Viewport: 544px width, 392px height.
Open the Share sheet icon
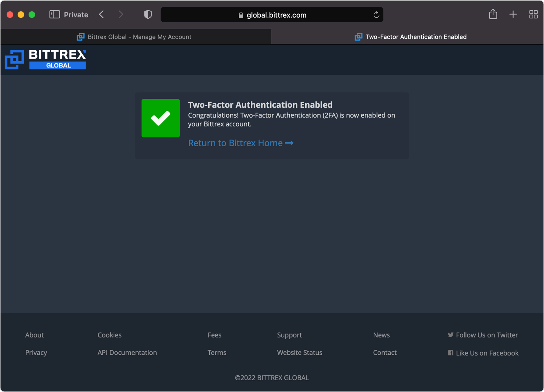click(x=493, y=14)
